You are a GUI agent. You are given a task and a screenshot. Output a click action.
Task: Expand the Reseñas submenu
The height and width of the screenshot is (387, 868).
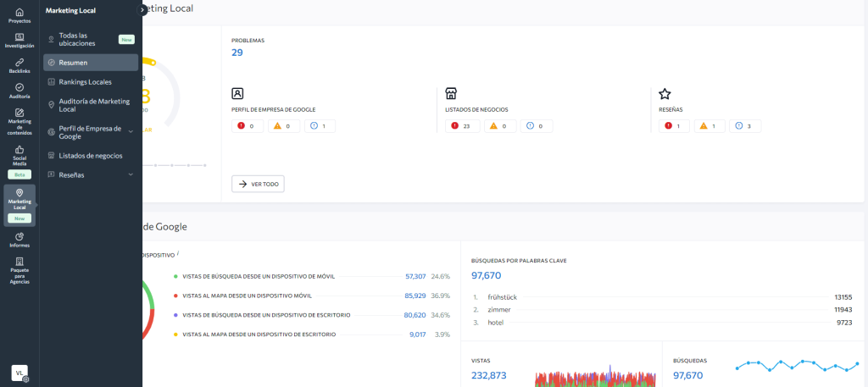pos(131,174)
